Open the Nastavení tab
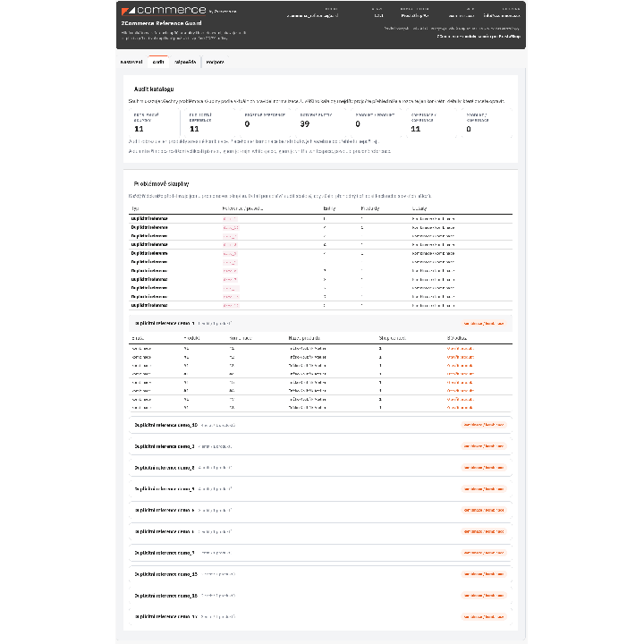This screenshot has height=644, width=644. click(131, 62)
